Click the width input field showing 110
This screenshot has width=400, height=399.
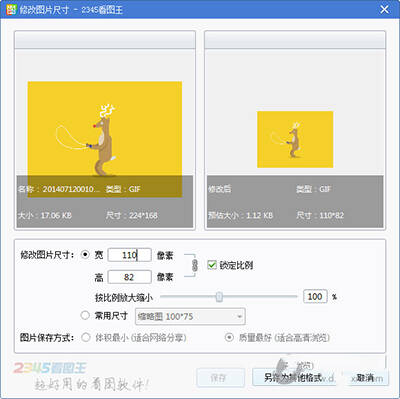[130, 255]
